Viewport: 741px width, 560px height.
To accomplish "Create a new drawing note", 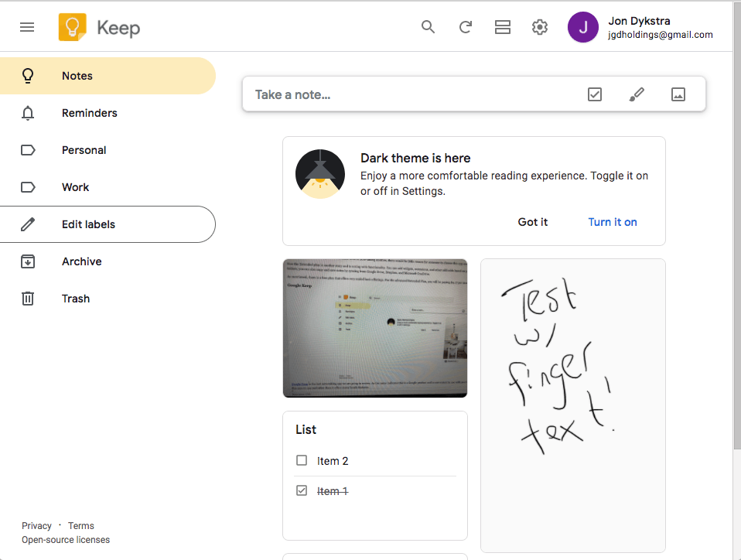I will pos(637,94).
